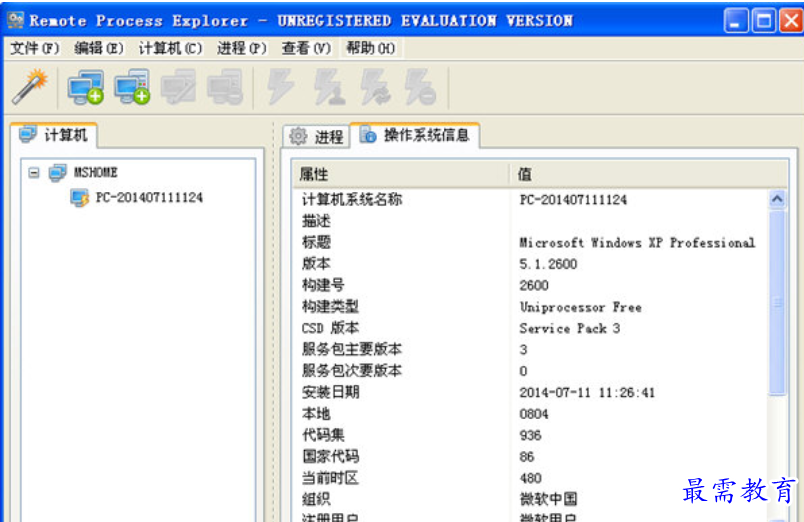Click the 属性 column header
804x522 pixels.
(x=400, y=174)
